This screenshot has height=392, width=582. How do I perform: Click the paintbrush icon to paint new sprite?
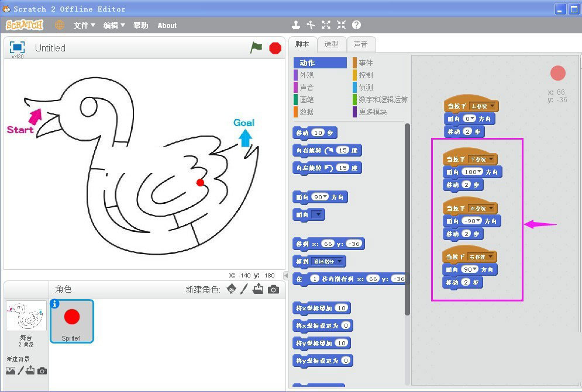coord(245,288)
